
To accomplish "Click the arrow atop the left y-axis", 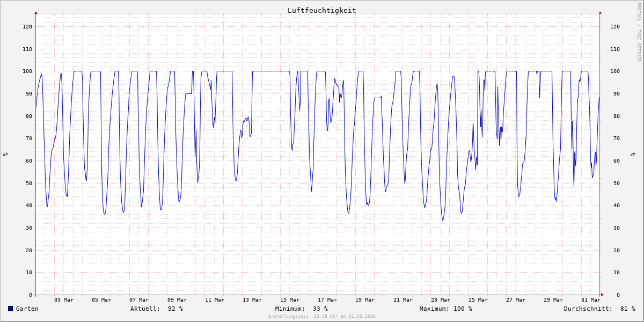I will [36, 12].
